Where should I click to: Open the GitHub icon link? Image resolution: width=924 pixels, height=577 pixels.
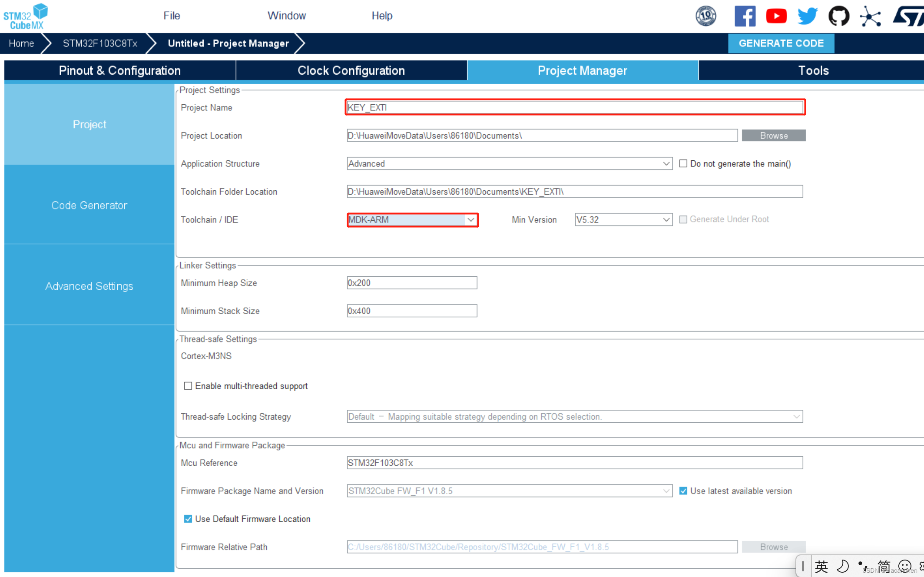click(838, 17)
